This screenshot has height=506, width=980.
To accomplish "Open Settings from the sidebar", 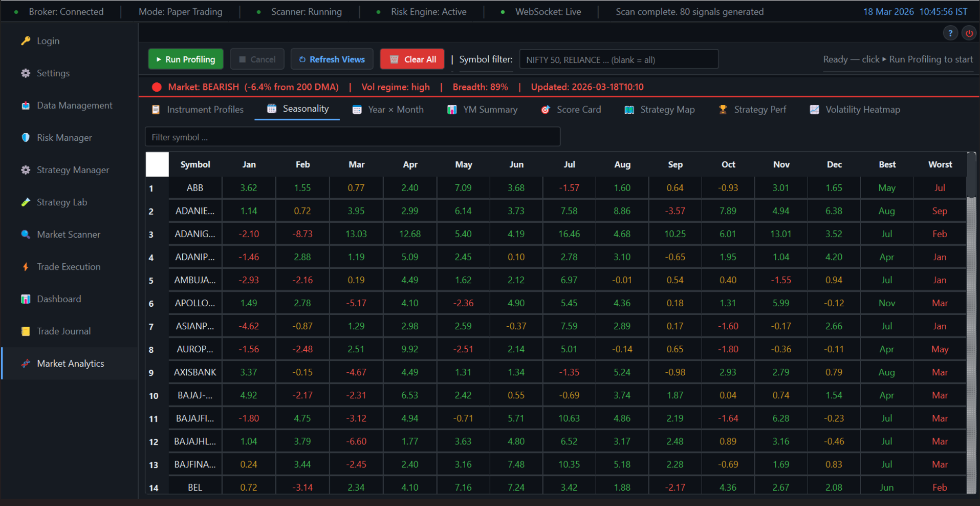I will tap(53, 73).
